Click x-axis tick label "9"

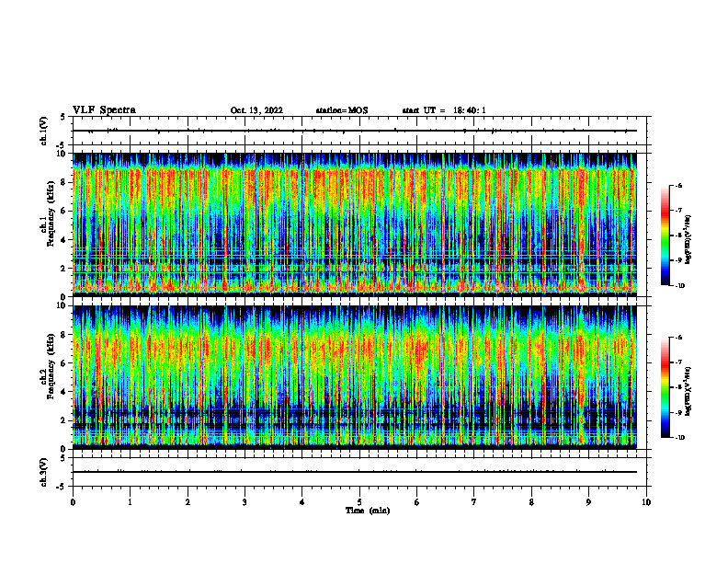(588, 502)
